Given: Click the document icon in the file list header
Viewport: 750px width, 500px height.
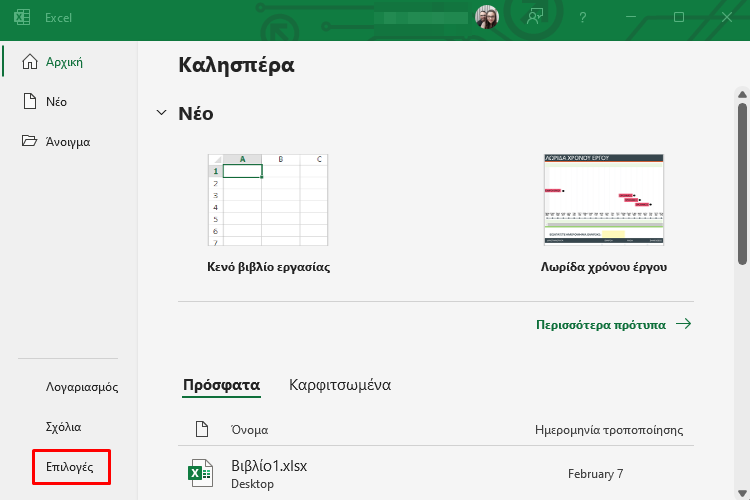Looking at the screenshot, I should pos(202,429).
